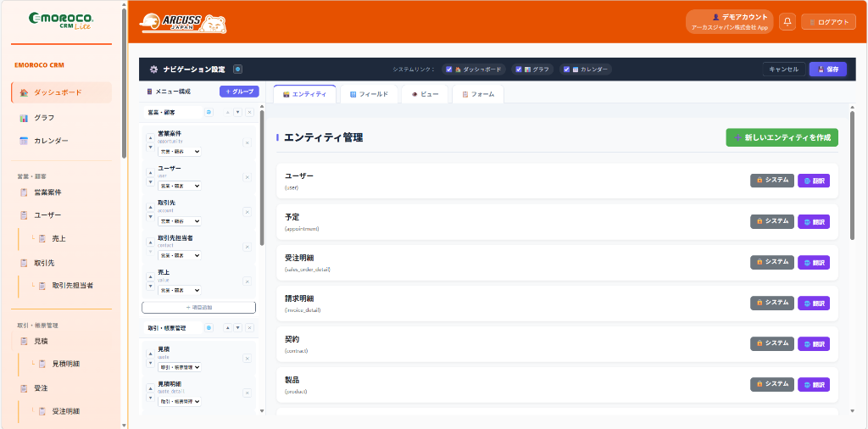Remove 売上 menu item with its X
The height and width of the screenshot is (429, 868).
(x=247, y=281)
